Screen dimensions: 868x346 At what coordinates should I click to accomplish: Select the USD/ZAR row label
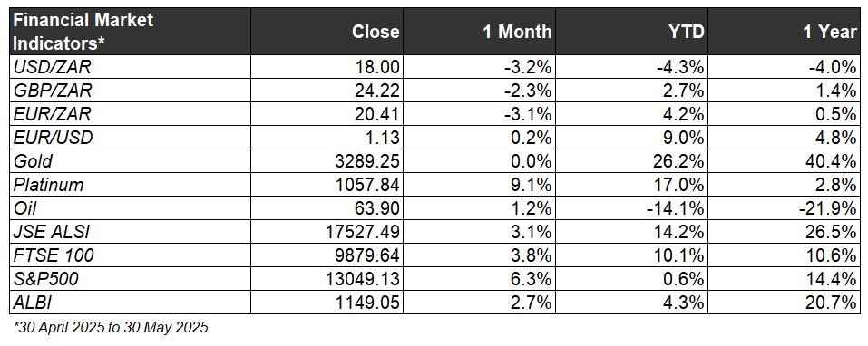point(52,67)
